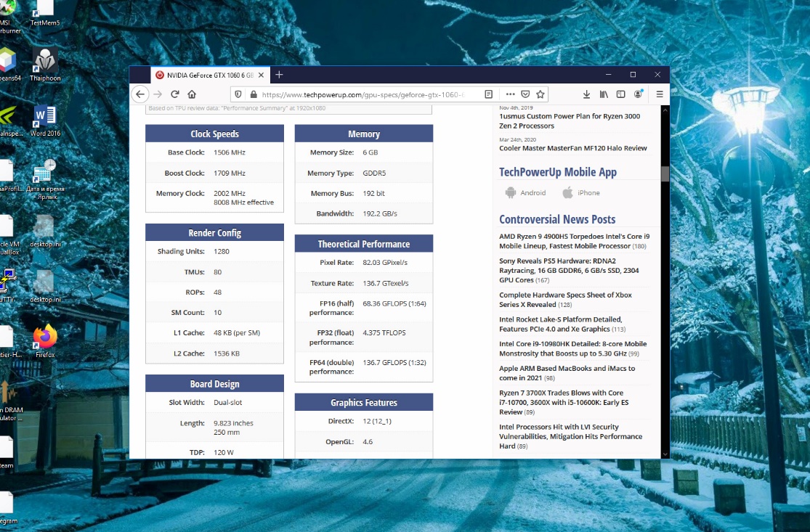This screenshot has width=810, height=532.
Task: Open the Downloads panel
Action: point(586,94)
